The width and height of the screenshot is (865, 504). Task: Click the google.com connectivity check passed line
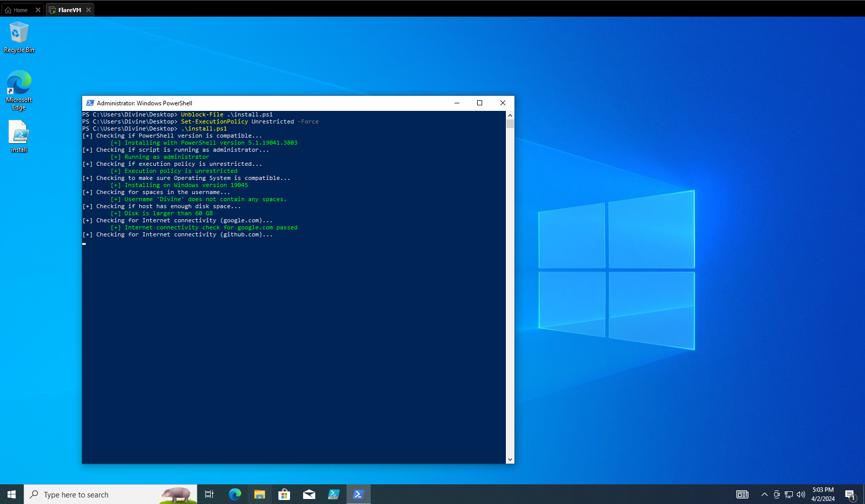[x=204, y=227]
